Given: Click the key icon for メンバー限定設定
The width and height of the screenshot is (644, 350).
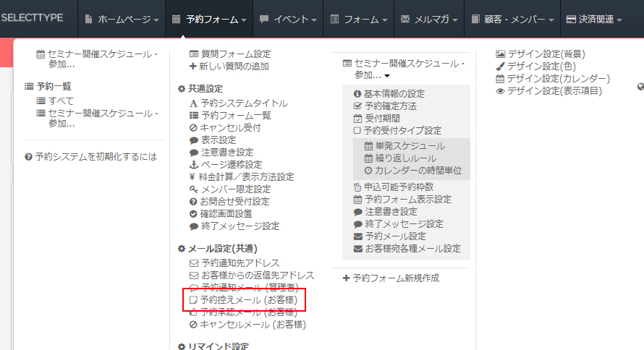Looking at the screenshot, I should click(x=193, y=189).
